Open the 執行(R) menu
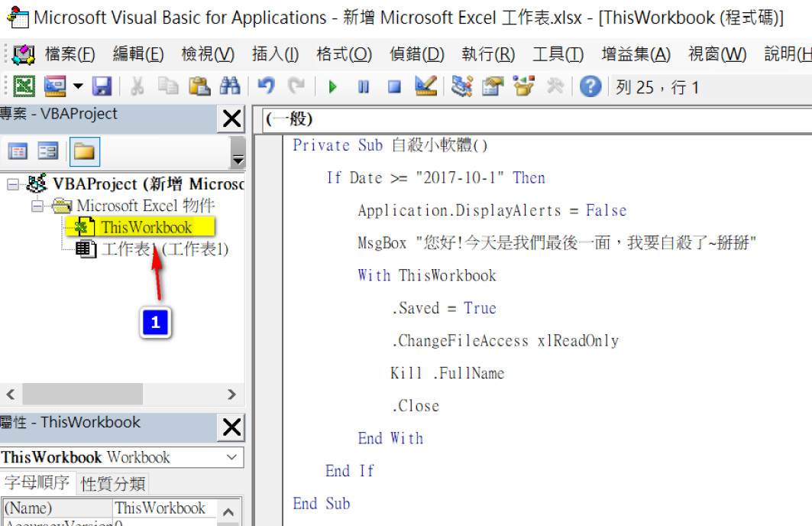 (x=488, y=54)
